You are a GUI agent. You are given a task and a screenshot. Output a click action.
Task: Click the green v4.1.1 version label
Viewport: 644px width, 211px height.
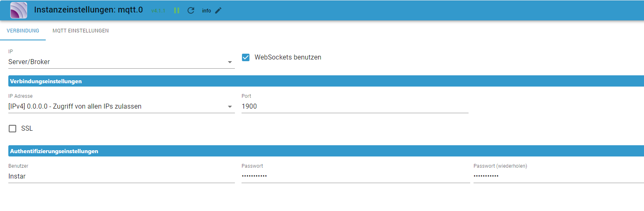click(158, 10)
